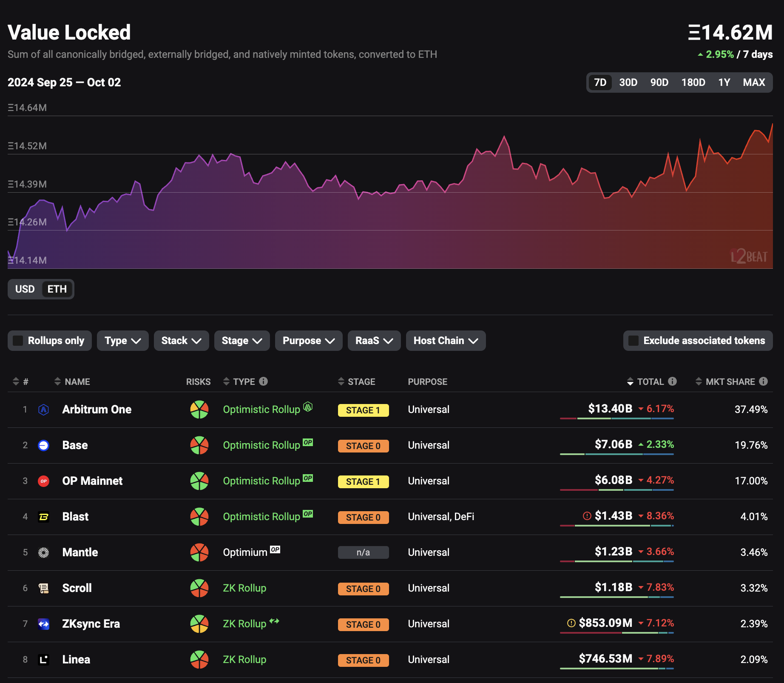Click Scroll's $1.18B total value

pos(614,587)
